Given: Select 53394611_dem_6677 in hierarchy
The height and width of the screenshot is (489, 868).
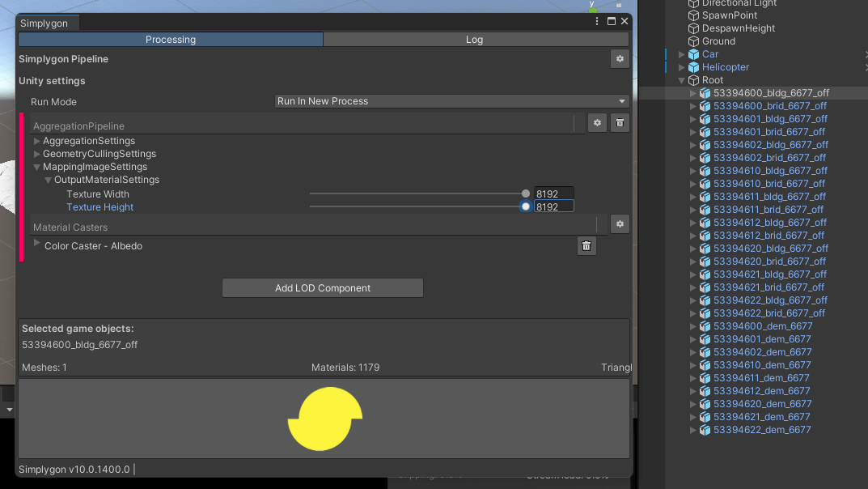Looking at the screenshot, I should click(761, 378).
